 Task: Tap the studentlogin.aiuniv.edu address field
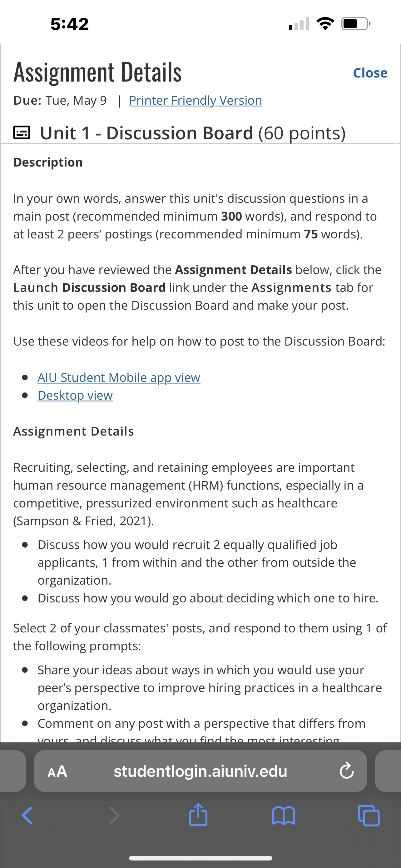point(200,771)
